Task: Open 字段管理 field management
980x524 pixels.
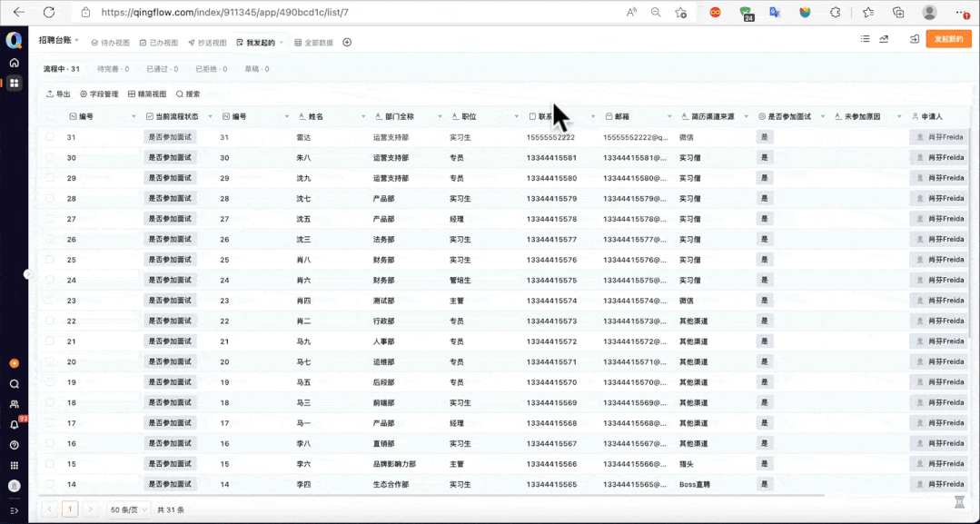Action: point(99,94)
